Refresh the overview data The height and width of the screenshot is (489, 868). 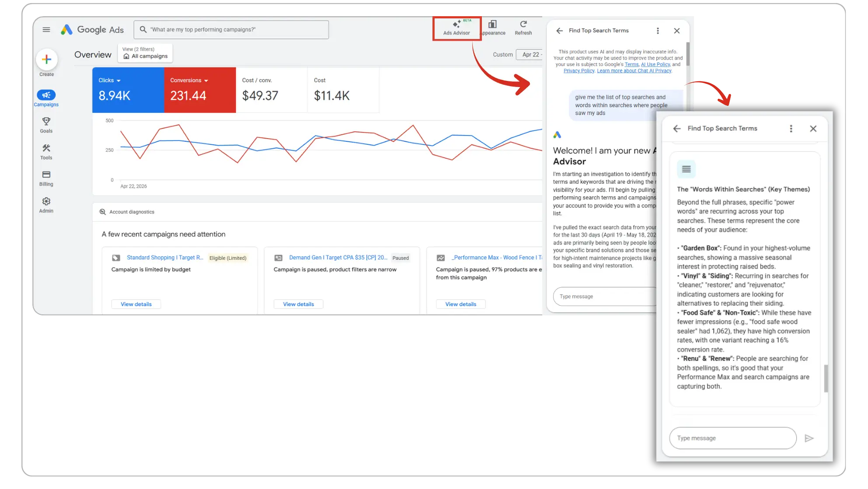point(523,28)
